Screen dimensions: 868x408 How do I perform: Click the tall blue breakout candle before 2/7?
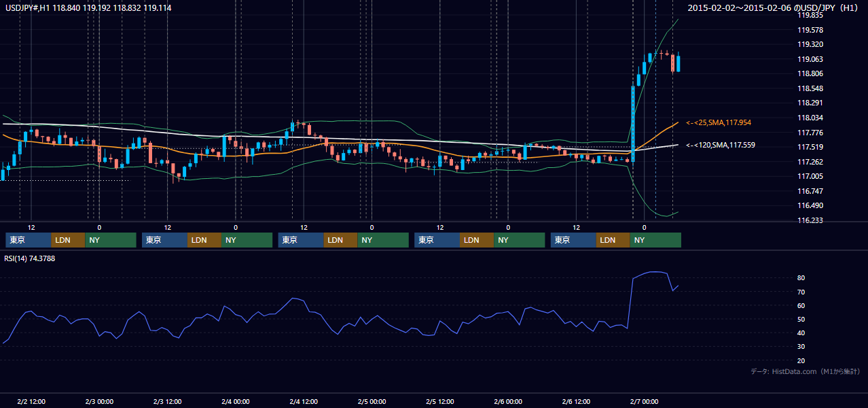coord(632,122)
